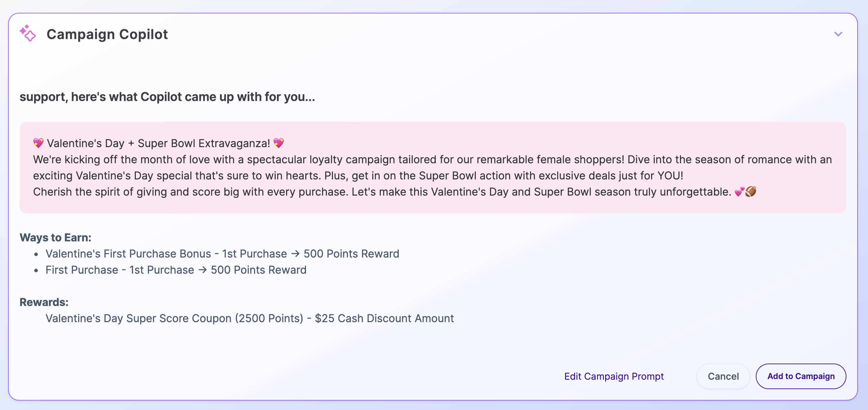Click the Ways to Earn heading
This screenshot has width=868, height=410.
56,237
